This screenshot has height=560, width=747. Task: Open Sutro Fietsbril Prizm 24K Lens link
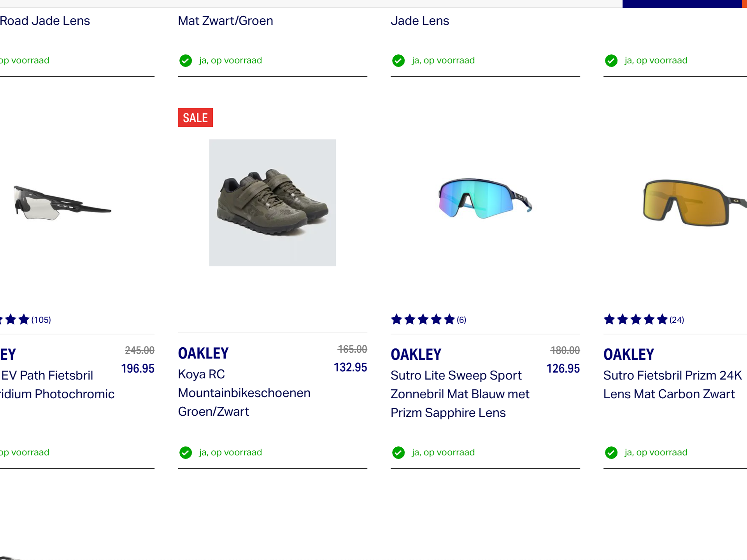click(673, 385)
